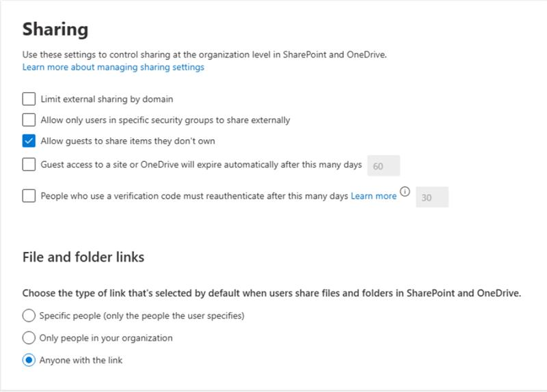Viewport: 547px width, 392px height.
Task: Select Anyone with the link radio button
Action: point(29,360)
